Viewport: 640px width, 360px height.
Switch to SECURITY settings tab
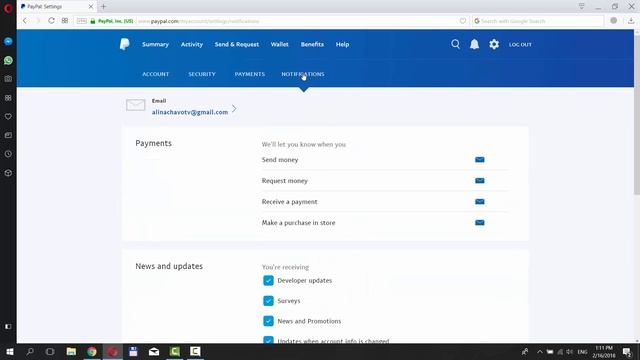[x=202, y=74]
